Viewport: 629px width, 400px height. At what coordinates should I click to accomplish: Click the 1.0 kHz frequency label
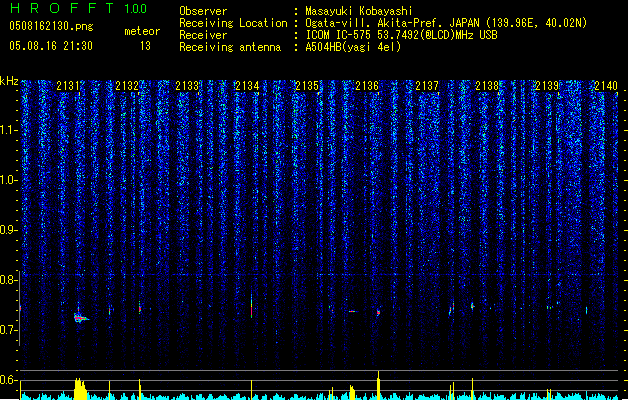click(x=9, y=180)
